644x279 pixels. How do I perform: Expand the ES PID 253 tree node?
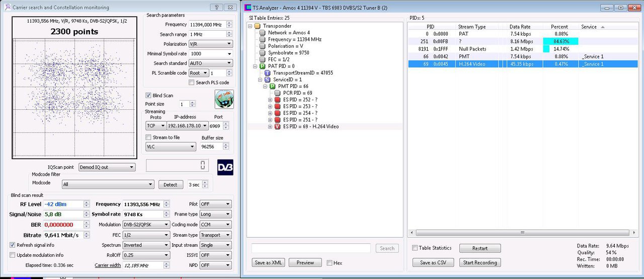[x=270, y=106]
